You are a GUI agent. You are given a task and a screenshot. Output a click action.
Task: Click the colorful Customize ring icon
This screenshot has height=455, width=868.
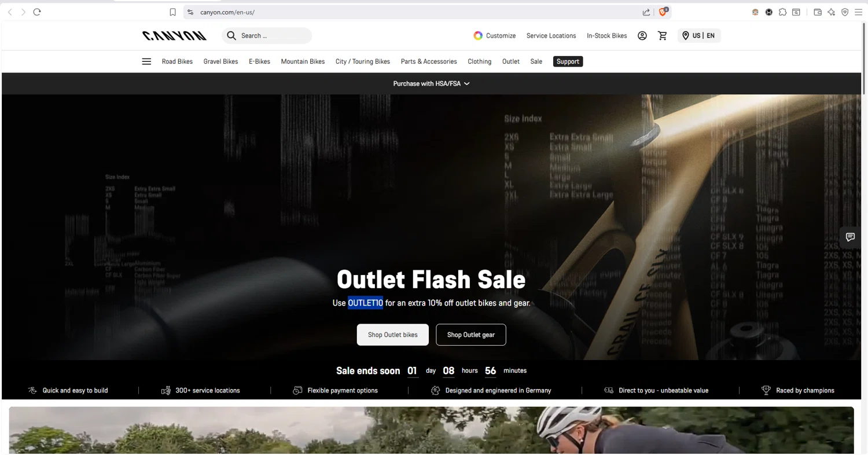(x=478, y=35)
